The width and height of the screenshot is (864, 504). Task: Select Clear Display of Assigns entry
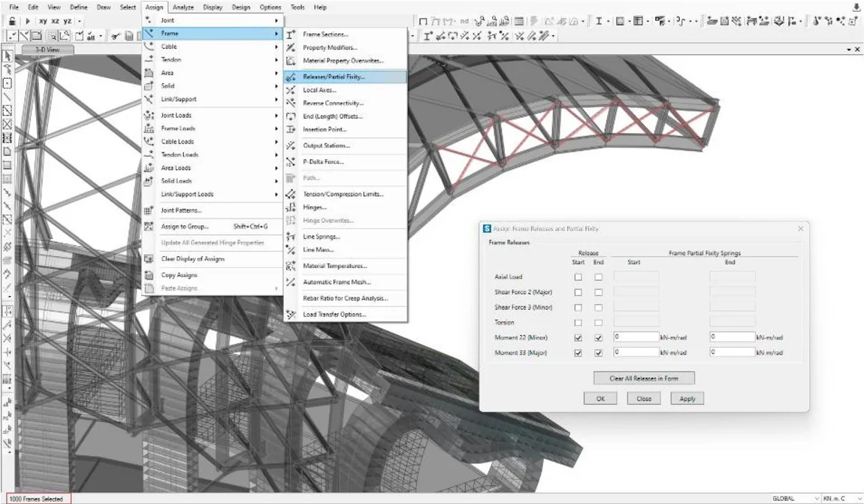pos(213,259)
